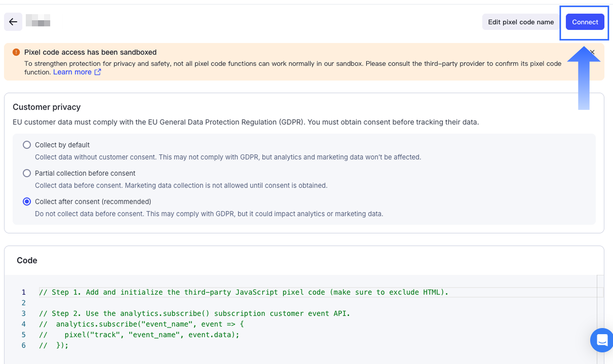Click the blurred pixel name thumbnail
Screen dimensions: 613x364
click(38, 21)
